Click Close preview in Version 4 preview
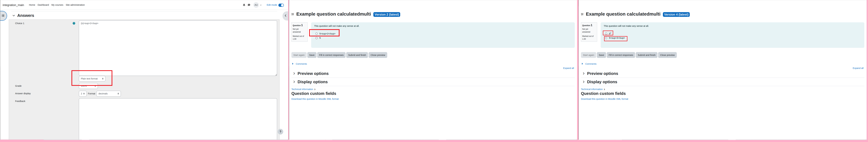 667,55
